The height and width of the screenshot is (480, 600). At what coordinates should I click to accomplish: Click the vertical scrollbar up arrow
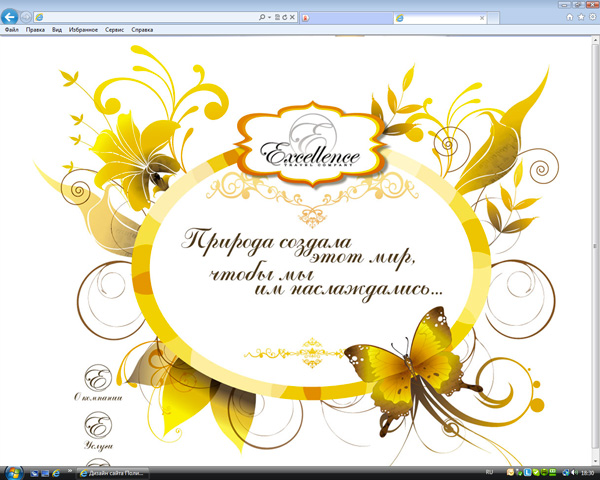click(x=596, y=40)
